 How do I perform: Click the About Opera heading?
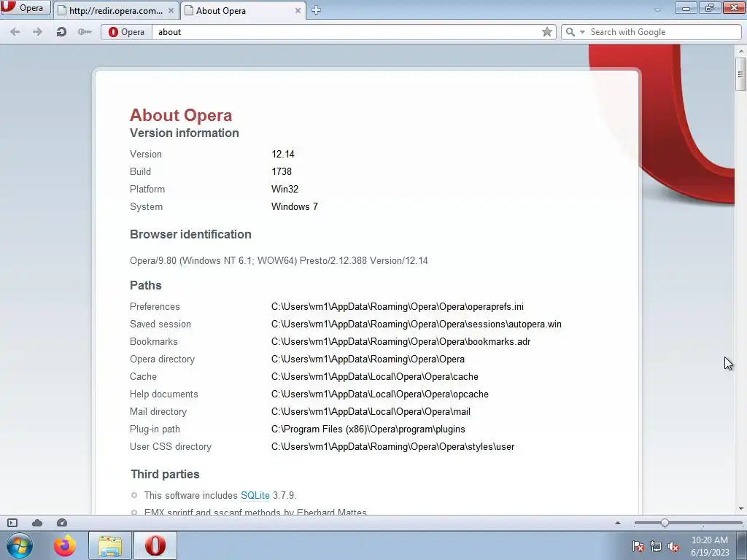[181, 115]
